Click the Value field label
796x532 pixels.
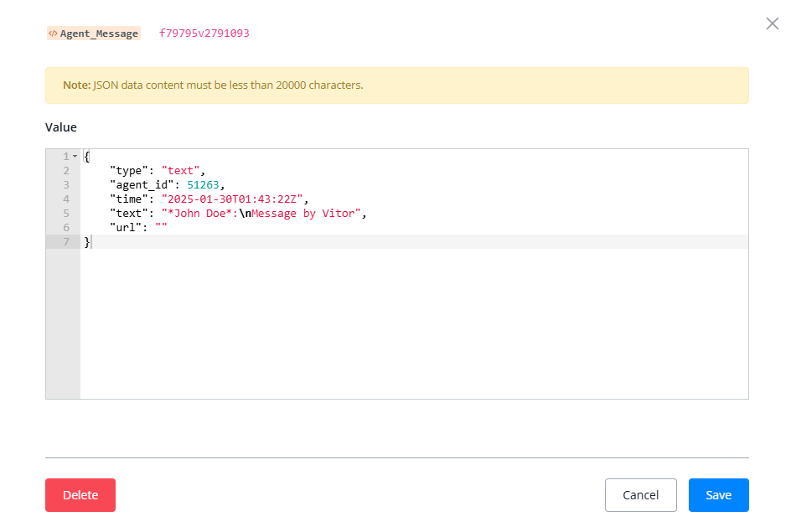pos(60,127)
